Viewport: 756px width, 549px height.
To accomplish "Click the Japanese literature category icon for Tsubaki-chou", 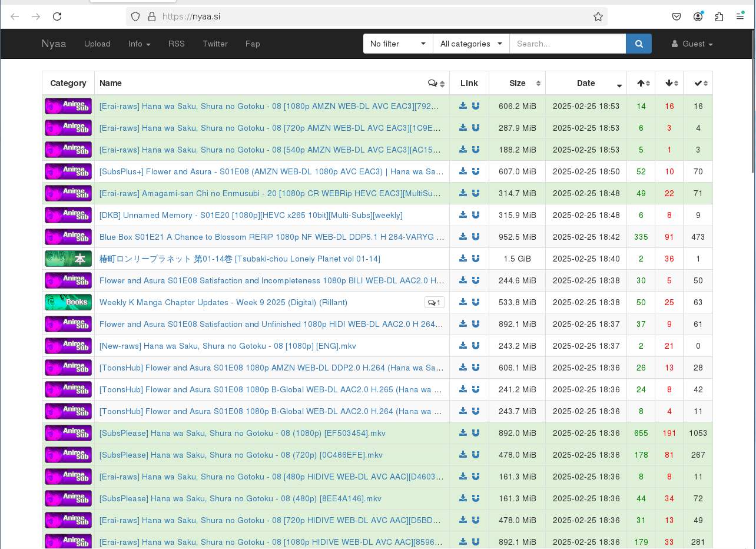I will [68, 259].
